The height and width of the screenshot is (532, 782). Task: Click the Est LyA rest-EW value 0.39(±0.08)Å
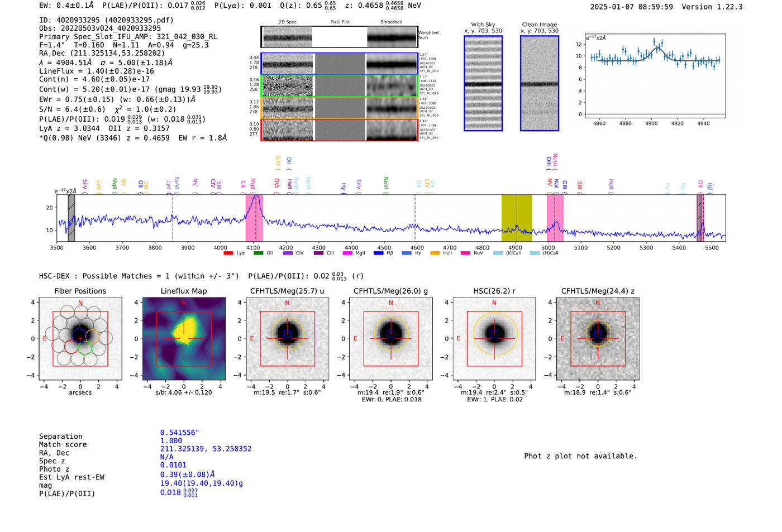(x=188, y=475)
